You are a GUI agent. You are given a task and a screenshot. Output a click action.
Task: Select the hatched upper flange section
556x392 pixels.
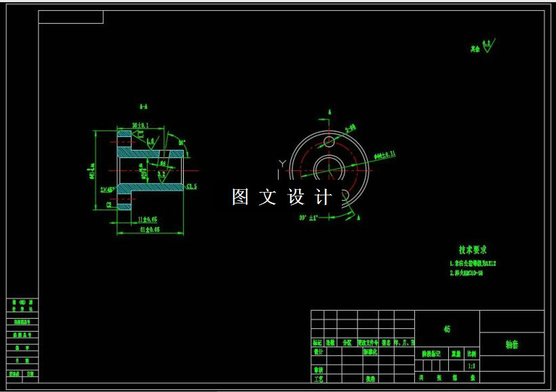point(124,134)
